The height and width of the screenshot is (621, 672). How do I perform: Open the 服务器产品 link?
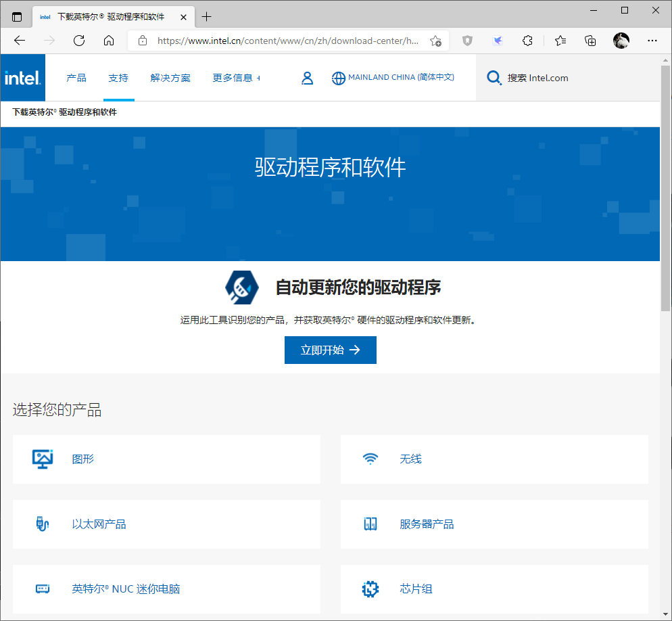(427, 524)
